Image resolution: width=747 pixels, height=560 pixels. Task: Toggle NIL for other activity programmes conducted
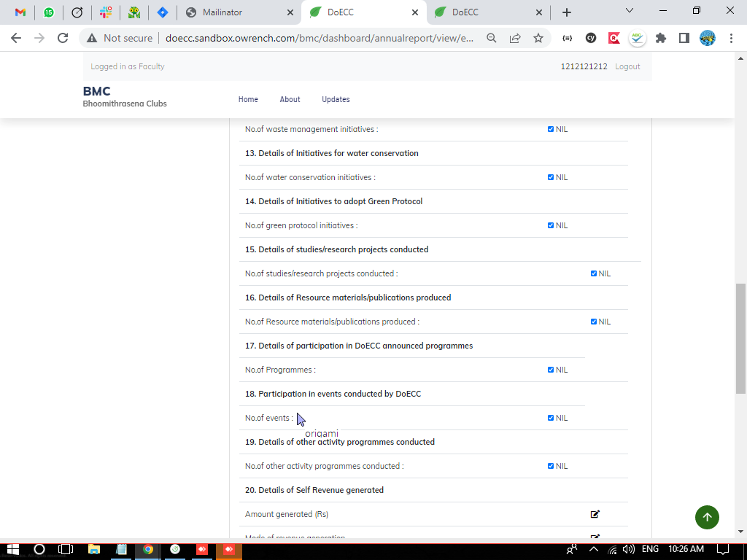[x=551, y=466]
